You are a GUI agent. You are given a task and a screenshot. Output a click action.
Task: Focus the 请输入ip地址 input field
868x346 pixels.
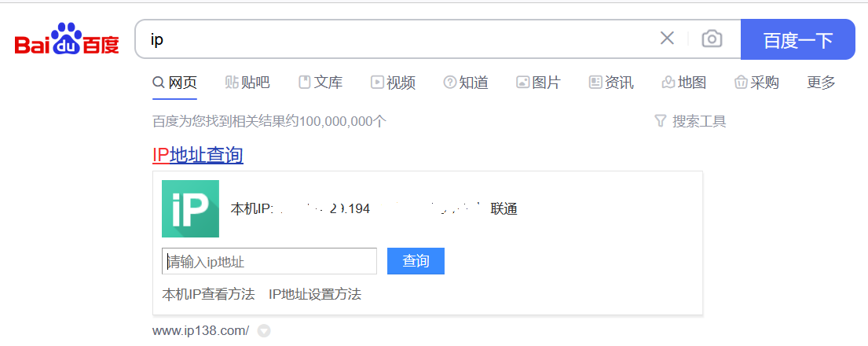tap(269, 261)
